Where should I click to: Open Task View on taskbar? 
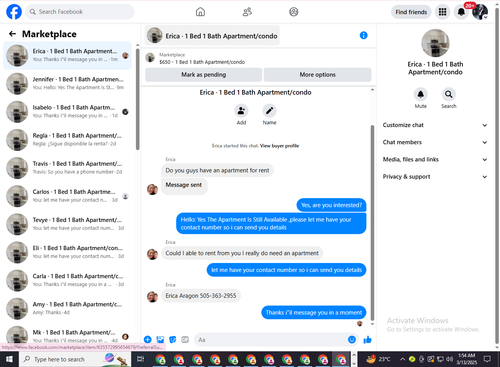tap(140, 359)
